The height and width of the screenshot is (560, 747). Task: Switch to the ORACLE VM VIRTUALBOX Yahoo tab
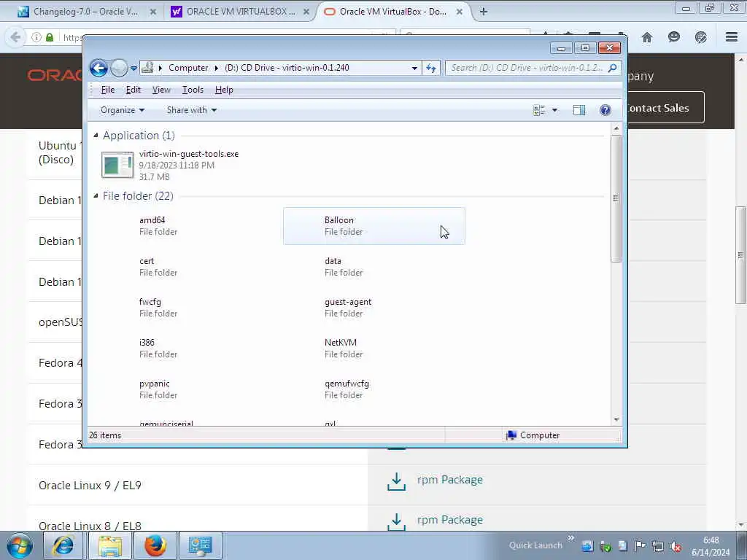coord(241,12)
